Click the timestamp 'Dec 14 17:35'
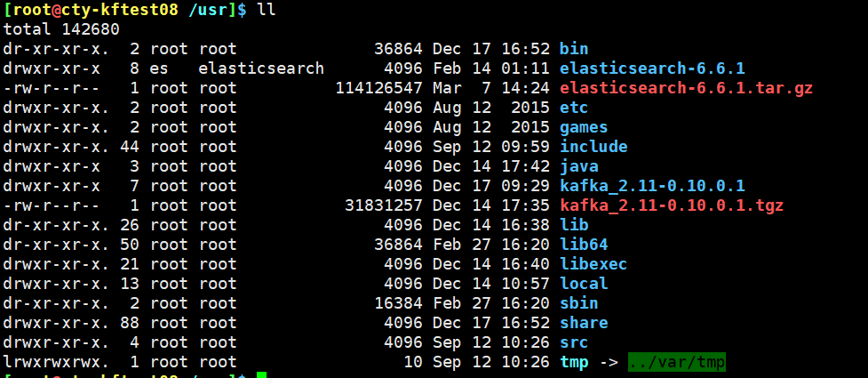868x378 pixels. [491, 205]
